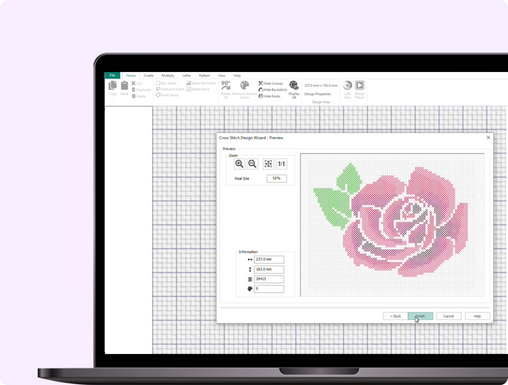Switch to the Multiply tab
The width and height of the screenshot is (508, 385).
point(168,76)
